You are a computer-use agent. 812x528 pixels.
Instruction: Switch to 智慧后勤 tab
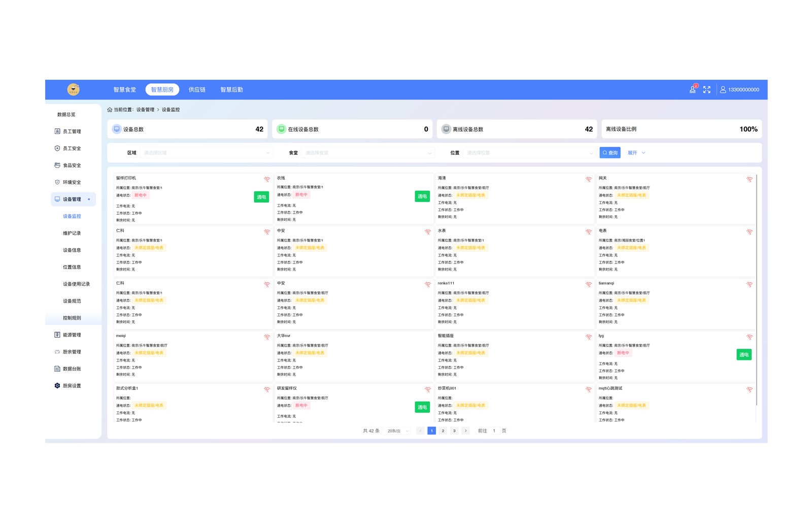231,90
